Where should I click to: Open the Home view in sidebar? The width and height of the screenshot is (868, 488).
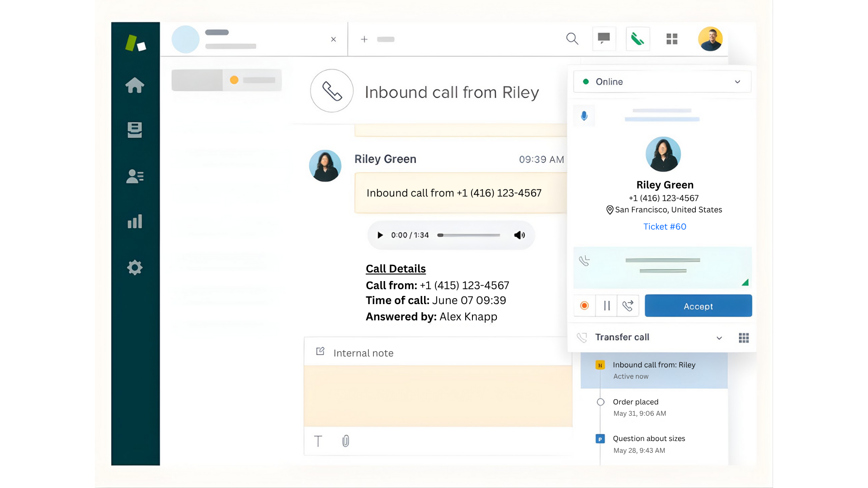(x=135, y=85)
